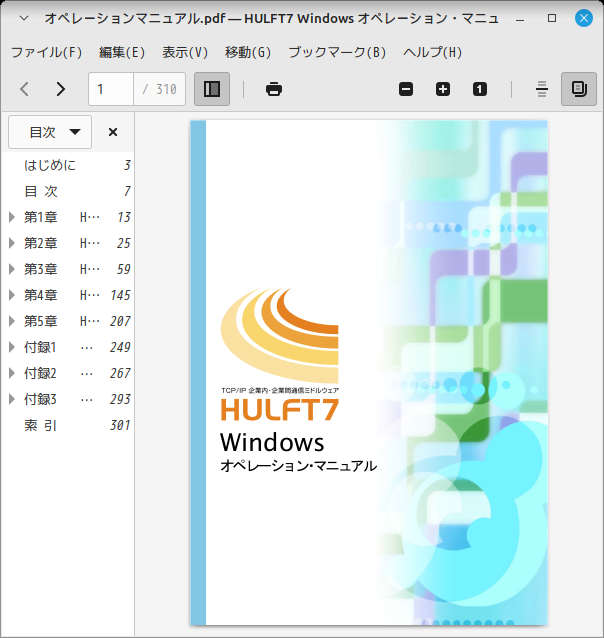This screenshot has width=604, height=638.
Task: Click the オペレーション・マニュアル subtitle on cover
Action: tap(298, 466)
